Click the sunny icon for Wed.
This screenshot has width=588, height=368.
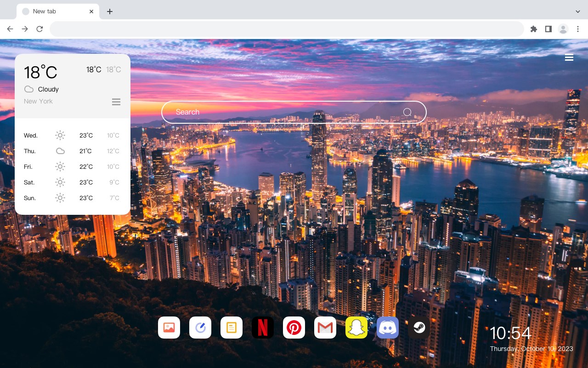click(x=60, y=135)
